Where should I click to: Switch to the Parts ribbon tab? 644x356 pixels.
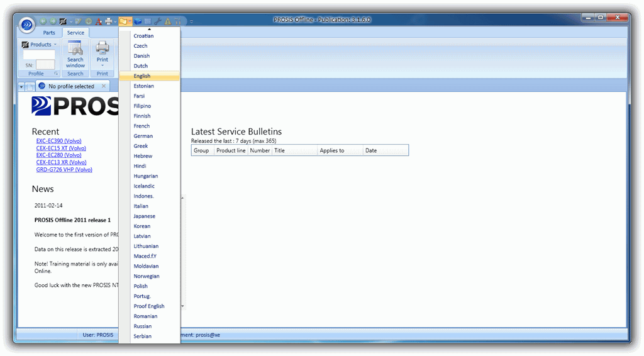tap(49, 33)
